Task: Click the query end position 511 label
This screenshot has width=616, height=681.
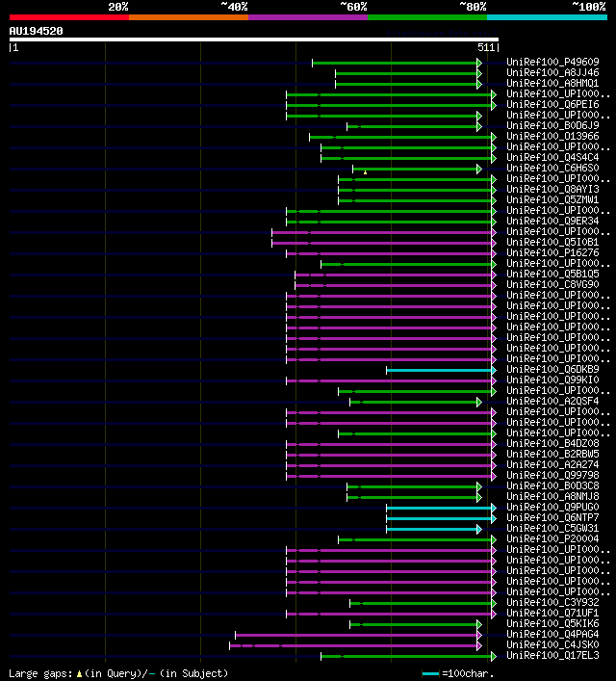Action: 486,48
